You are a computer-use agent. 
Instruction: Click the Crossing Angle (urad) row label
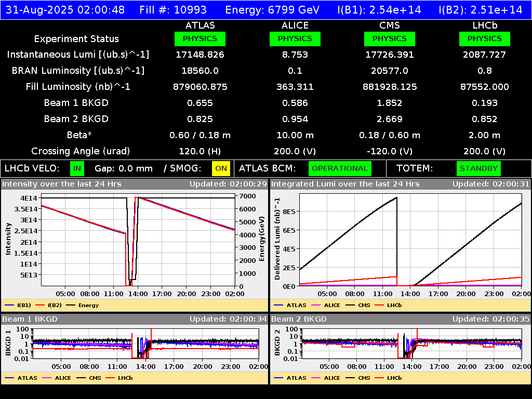click(81, 151)
